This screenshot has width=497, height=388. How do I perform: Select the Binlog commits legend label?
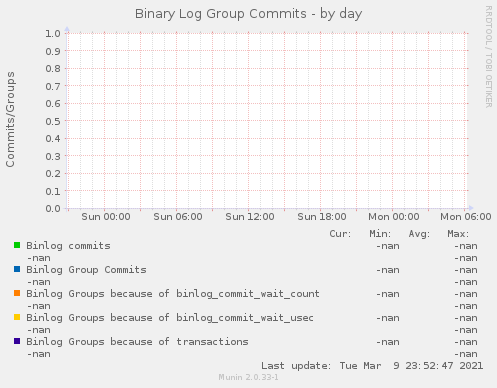pyautogui.click(x=68, y=246)
